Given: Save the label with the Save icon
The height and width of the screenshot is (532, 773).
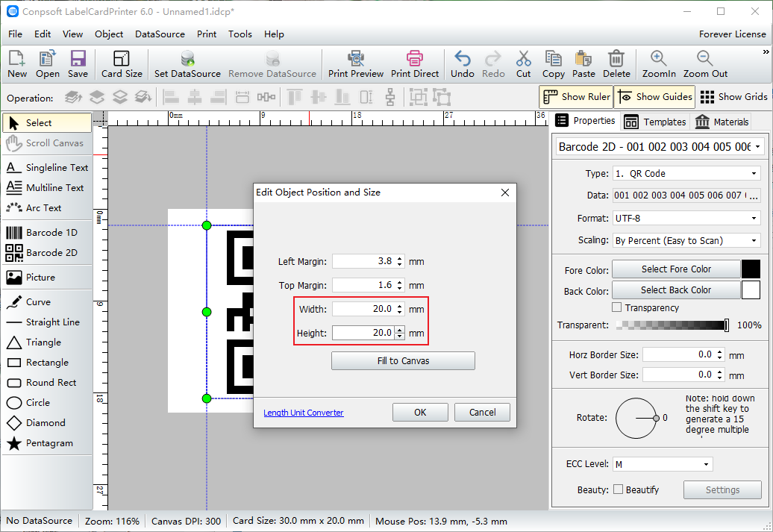Looking at the screenshot, I should [x=78, y=64].
